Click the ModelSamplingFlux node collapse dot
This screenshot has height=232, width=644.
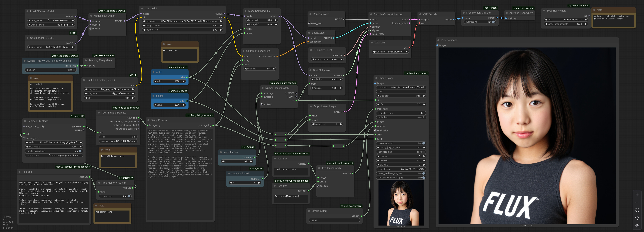[x=246, y=11]
